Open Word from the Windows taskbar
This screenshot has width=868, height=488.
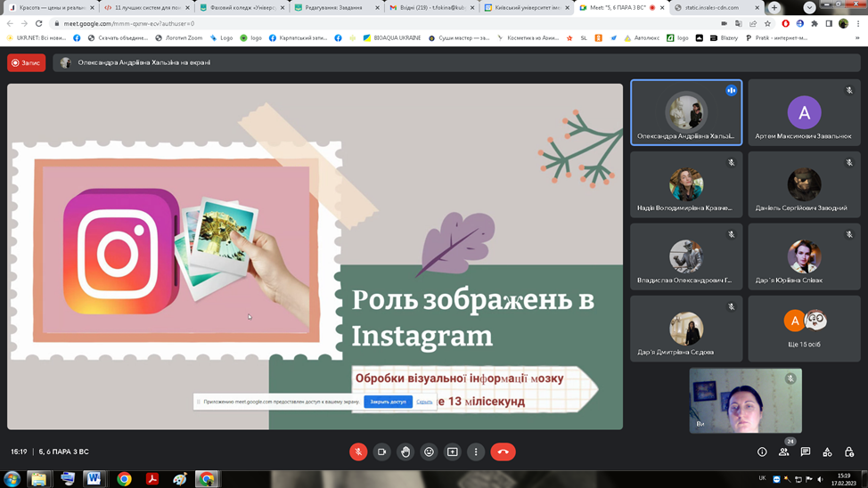94,478
